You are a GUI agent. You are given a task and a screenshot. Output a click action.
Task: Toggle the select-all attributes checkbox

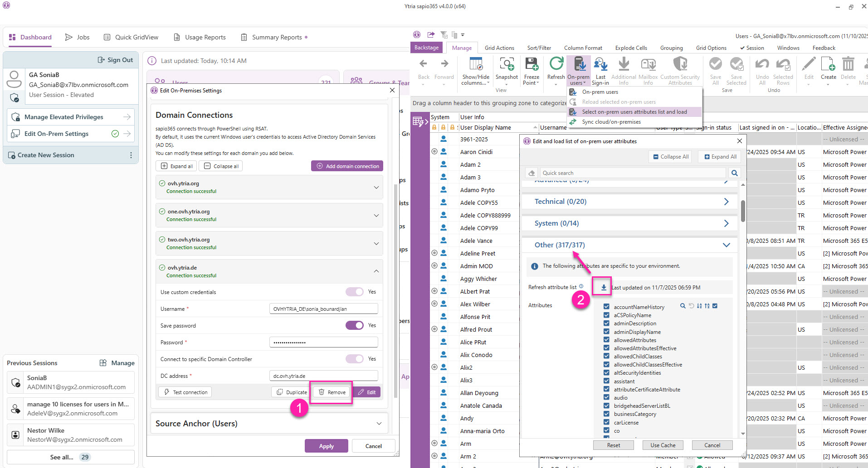click(x=715, y=306)
